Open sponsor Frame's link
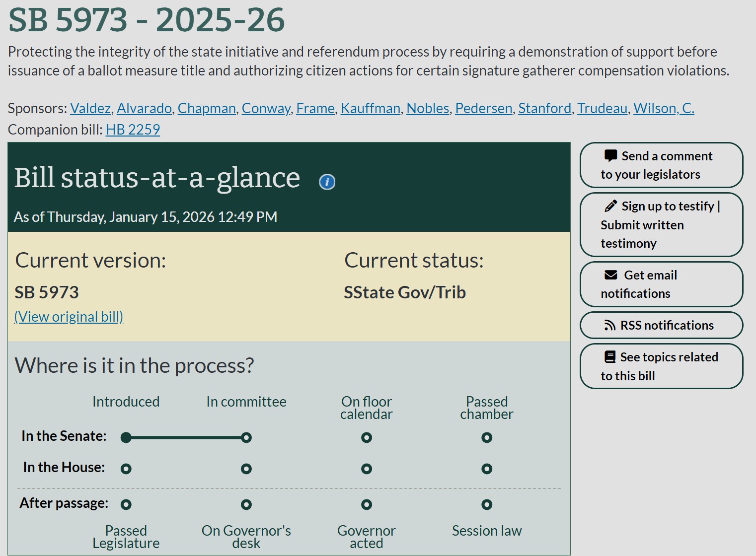The height and width of the screenshot is (556, 756). pyautogui.click(x=315, y=108)
